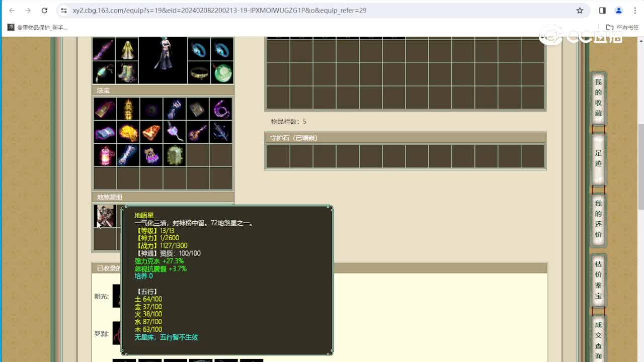Open the 足迹 side tab
Image resolution: width=644 pixels, height=362 pixels.
[598, 158]
